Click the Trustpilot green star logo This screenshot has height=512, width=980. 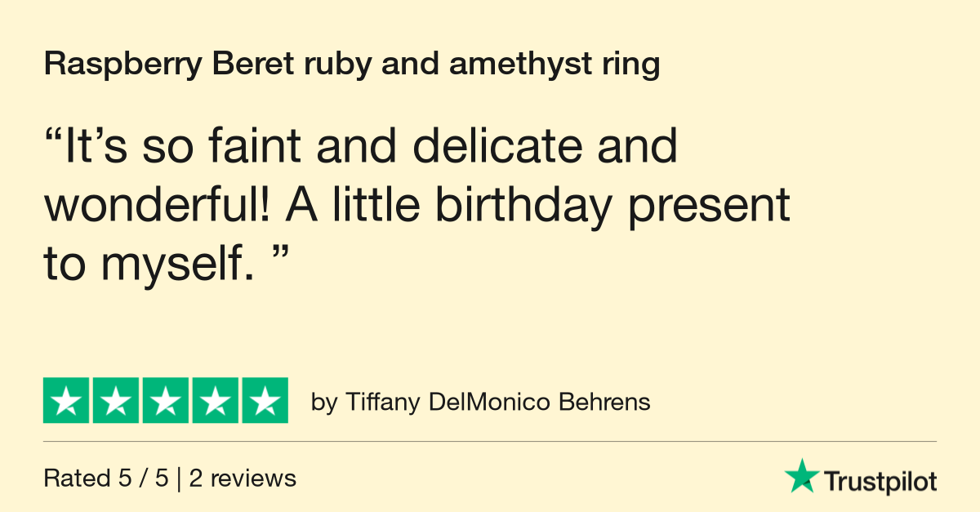point(801,476)
